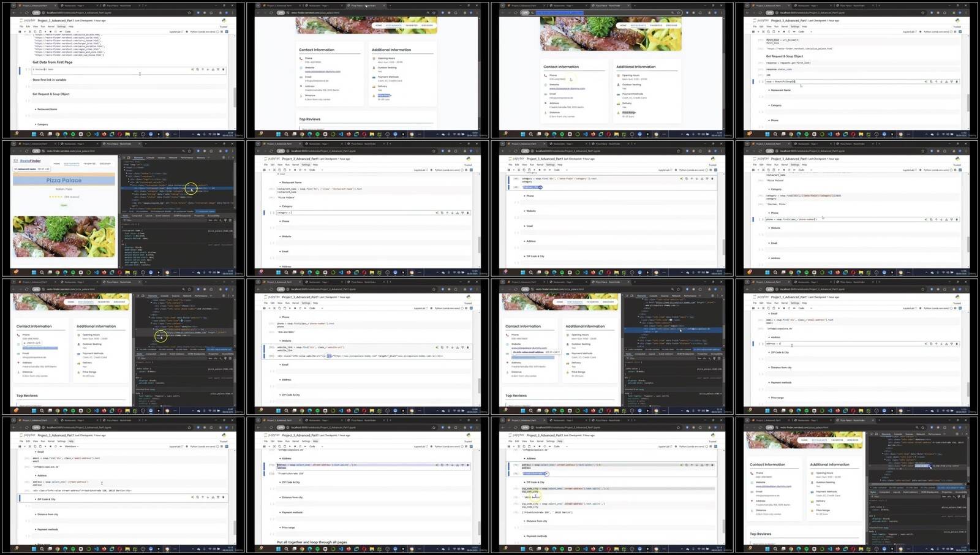The image size is (980, 555).
Task: Click the RestoFinder logo above Pizza Palace heading
Action: click(26, 161)
